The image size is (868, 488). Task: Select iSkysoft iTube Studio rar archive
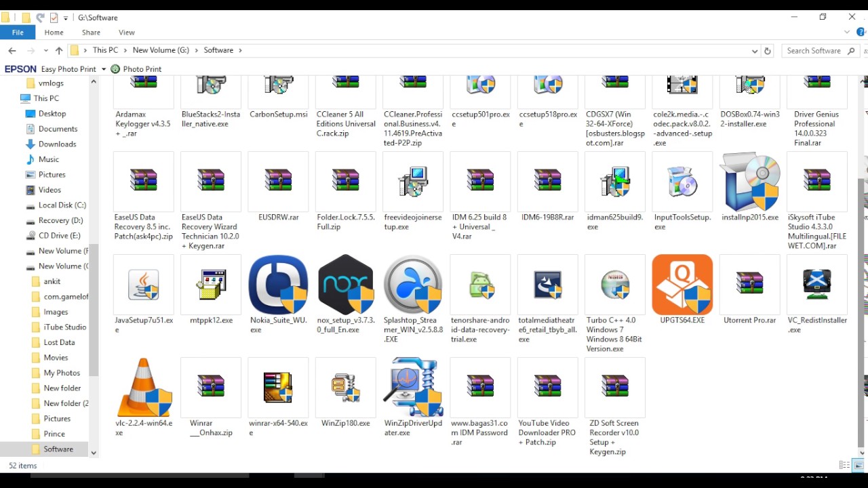click(817, 180)
